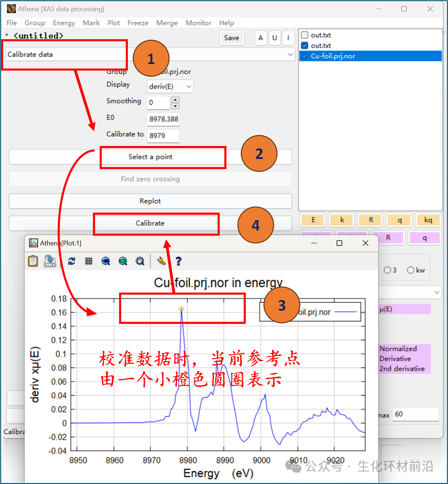Select the second out.txt group row
448x484 pixels.
click(x=371, y=45)
